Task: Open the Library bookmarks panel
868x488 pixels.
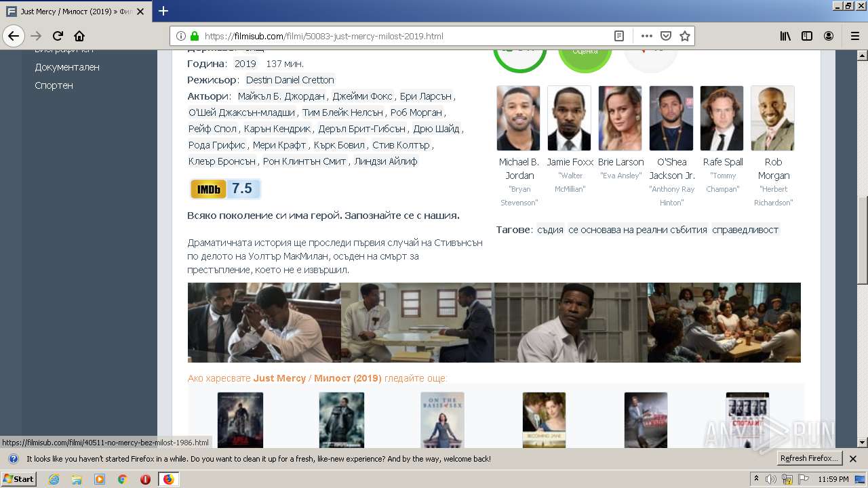Action: click(785, 36)
